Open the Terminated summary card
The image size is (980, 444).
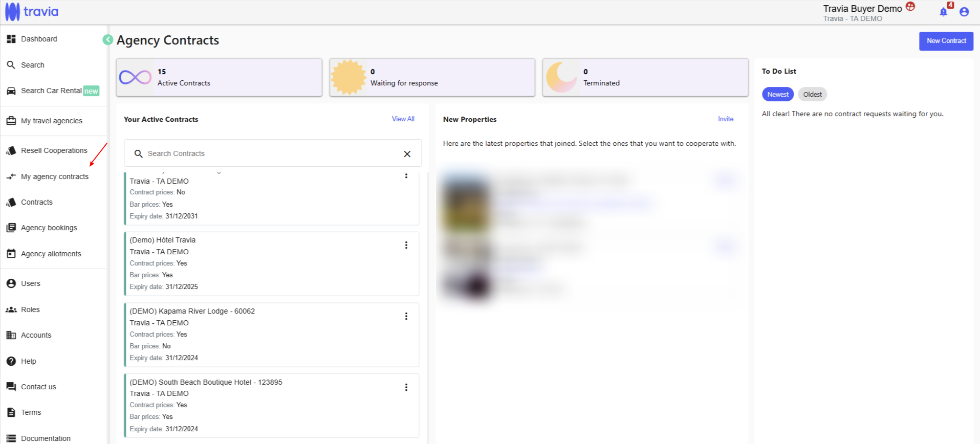(645, 77)
